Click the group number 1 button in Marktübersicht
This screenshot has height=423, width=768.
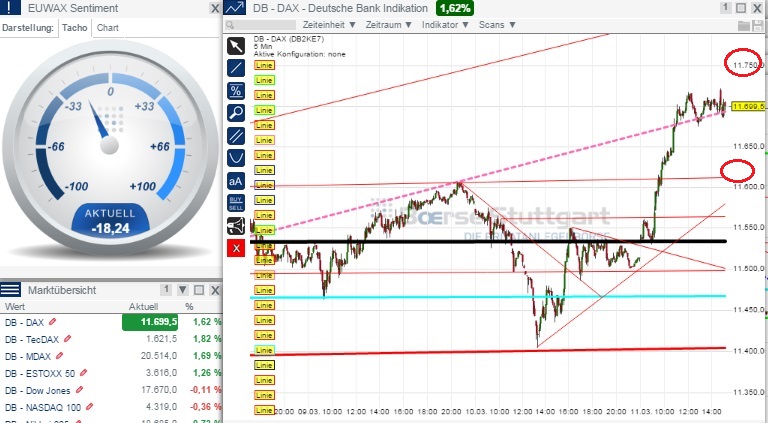166,290
